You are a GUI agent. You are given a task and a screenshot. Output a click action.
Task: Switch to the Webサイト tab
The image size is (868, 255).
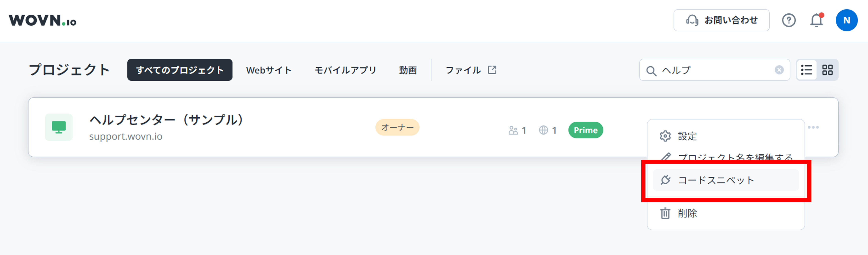tap(268, 70)
